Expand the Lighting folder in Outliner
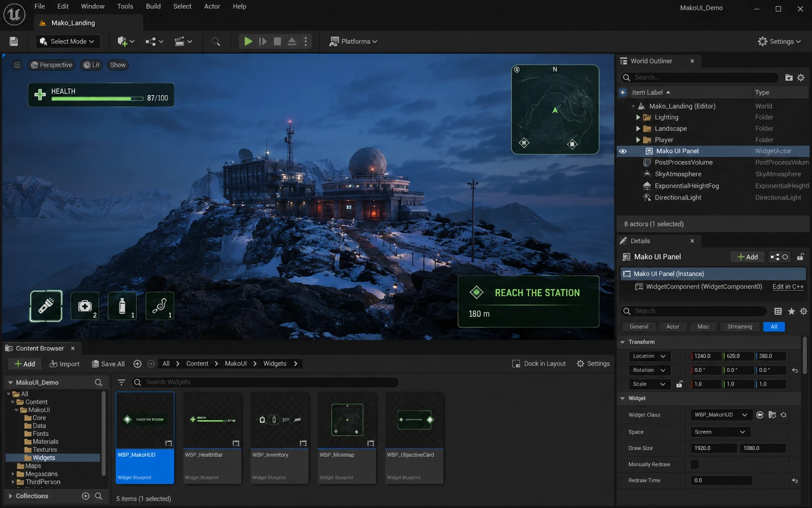The height and width of the screenshot is (508, 812). pyautogui.click(x=638, y=117)
